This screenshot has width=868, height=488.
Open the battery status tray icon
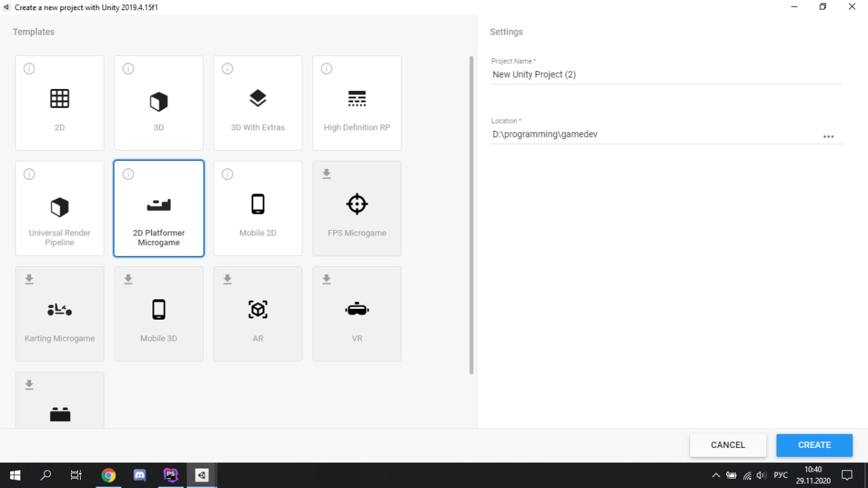coord(732,475)
